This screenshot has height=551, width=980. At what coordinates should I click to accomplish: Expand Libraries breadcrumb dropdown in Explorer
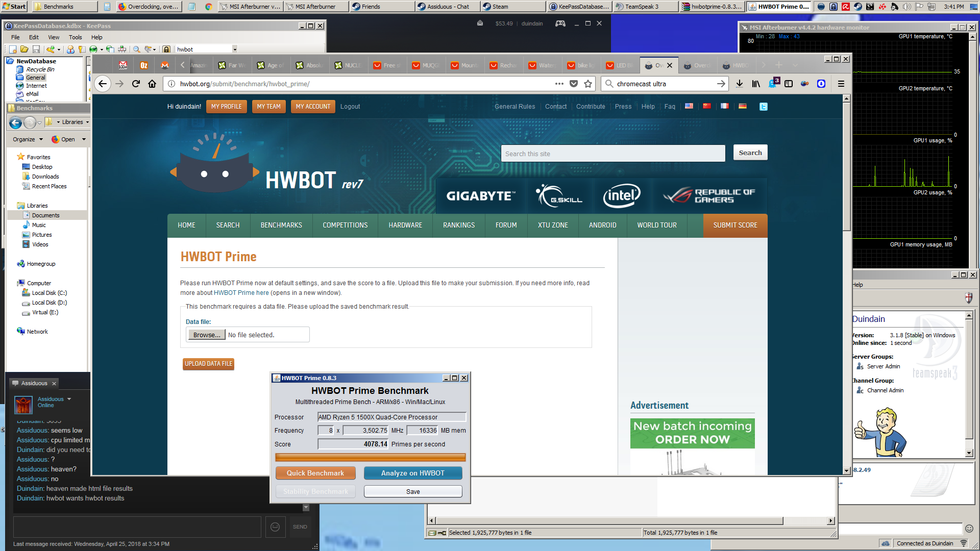(87, 122)
